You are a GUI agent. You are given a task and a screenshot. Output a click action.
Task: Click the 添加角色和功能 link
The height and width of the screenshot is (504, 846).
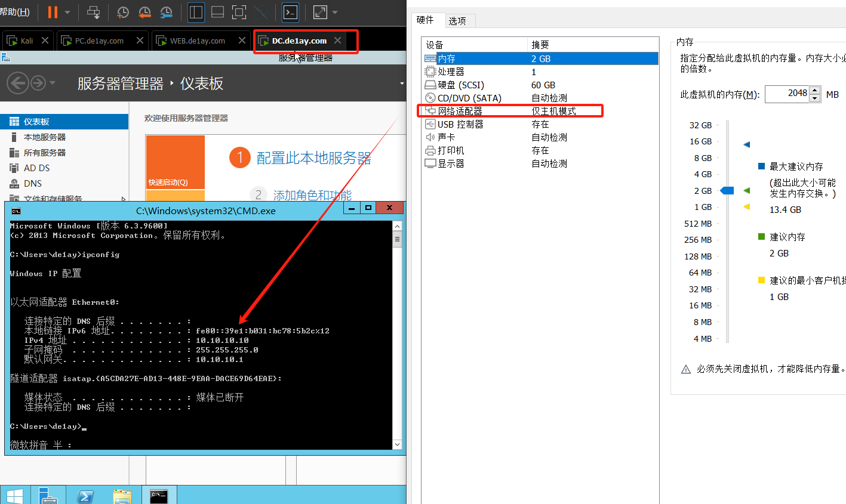312,195
